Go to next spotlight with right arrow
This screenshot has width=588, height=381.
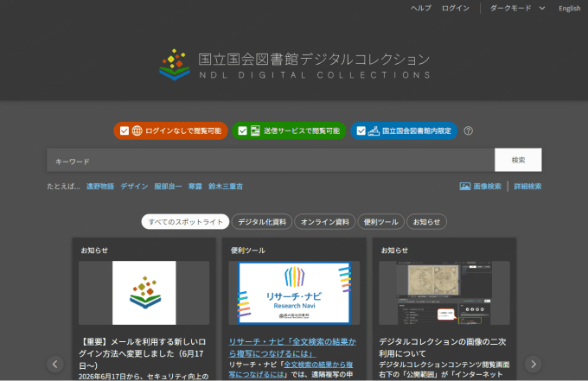(x=534, y=364)
